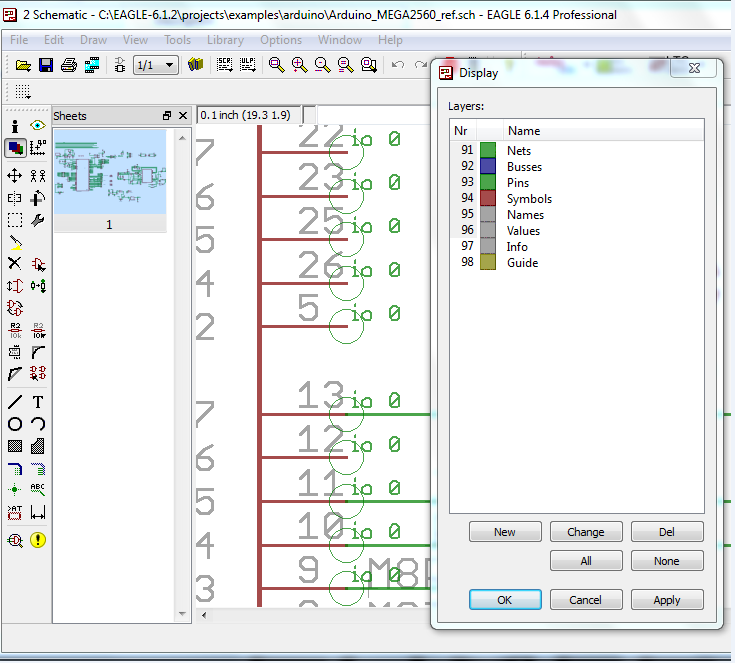This screenshot has width=735, height=663.
Task: Open the Library menu
Action: [225, 40]
